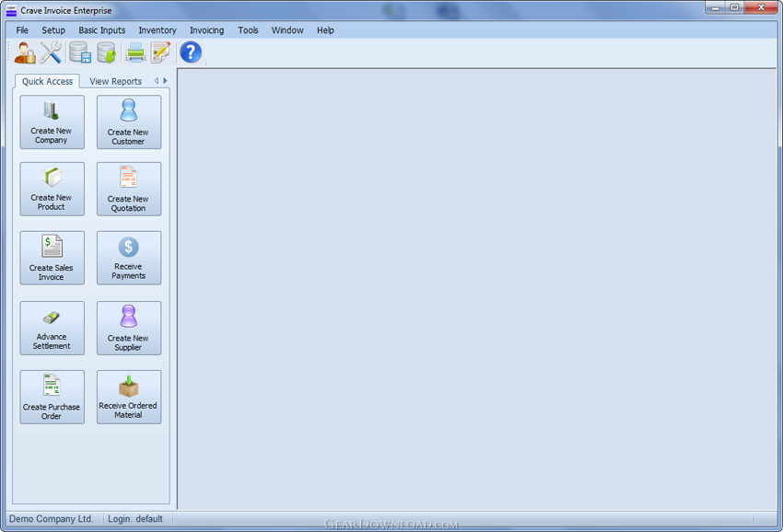Open the Basic Inputs menu
The image size is (783, 532).
pyautogui.click(x=102, y=30)
